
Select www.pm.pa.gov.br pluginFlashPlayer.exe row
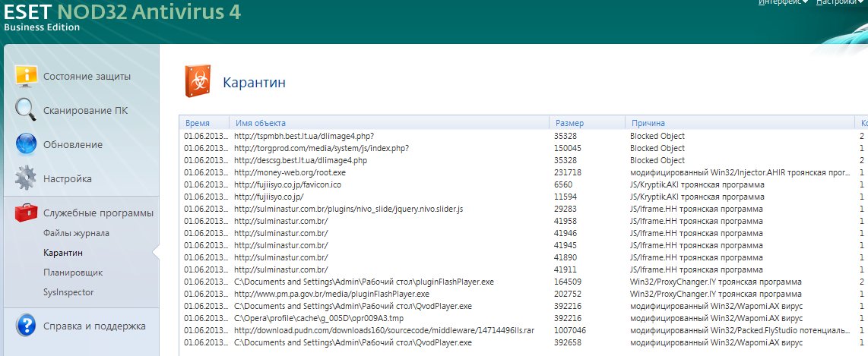(524, 294)
